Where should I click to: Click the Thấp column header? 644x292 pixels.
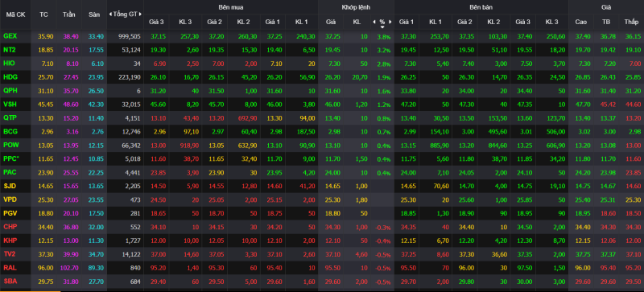pyautogui.click(x=630, y=22)
